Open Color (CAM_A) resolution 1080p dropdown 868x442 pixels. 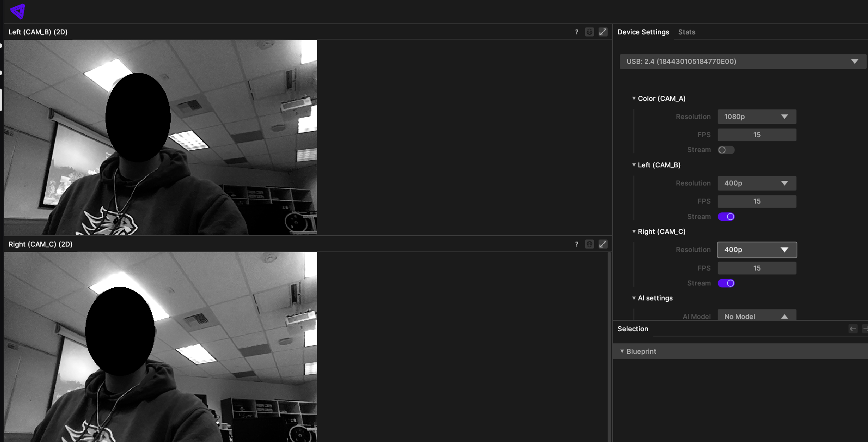[757, 117]
